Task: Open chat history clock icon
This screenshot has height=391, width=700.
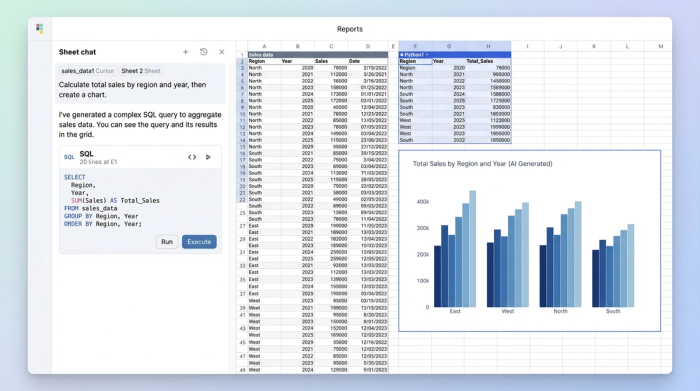Action: tap(204, 52)
